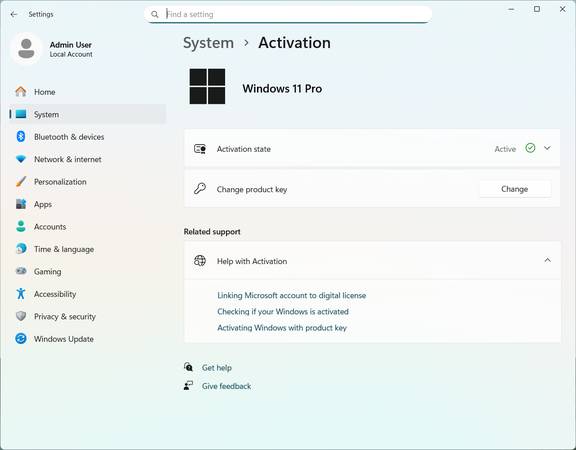576x450 pixels.
Task: Click the Apps icon in sidebar
Action: click(21, 204)
